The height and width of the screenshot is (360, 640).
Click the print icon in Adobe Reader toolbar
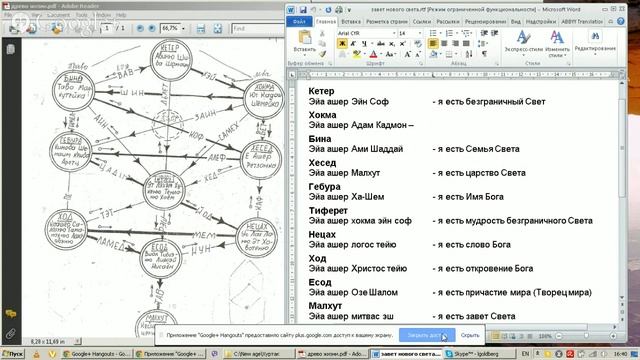coord(13,28)
